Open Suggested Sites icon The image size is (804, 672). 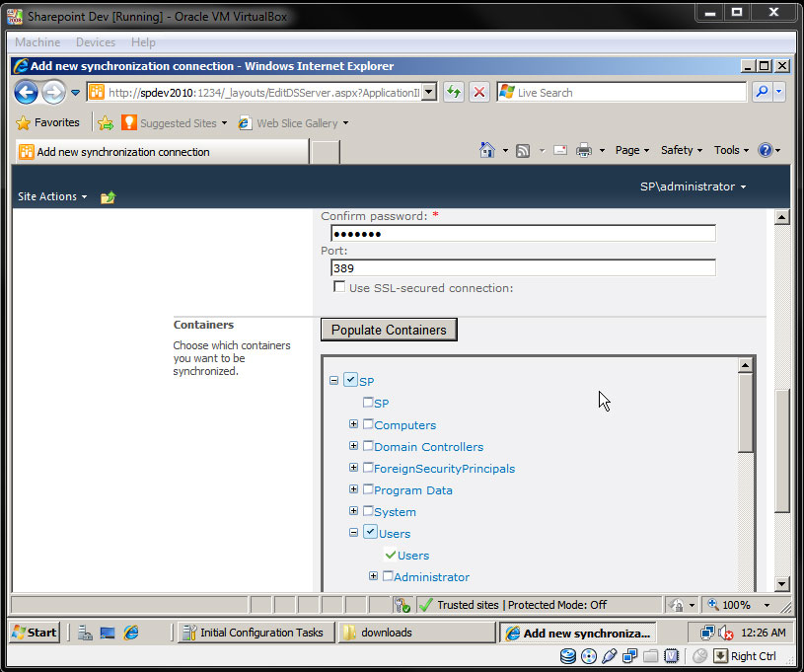click(128, 123)
